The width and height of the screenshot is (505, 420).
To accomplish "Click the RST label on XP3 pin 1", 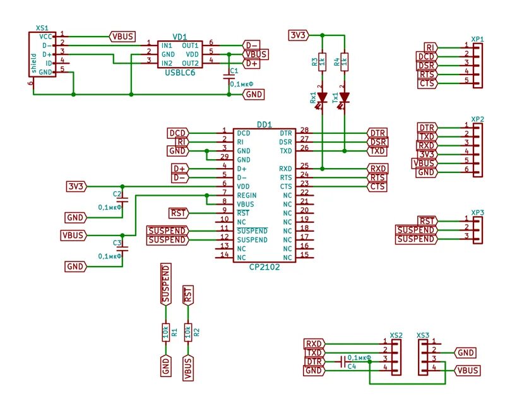I will click(427, 221).
